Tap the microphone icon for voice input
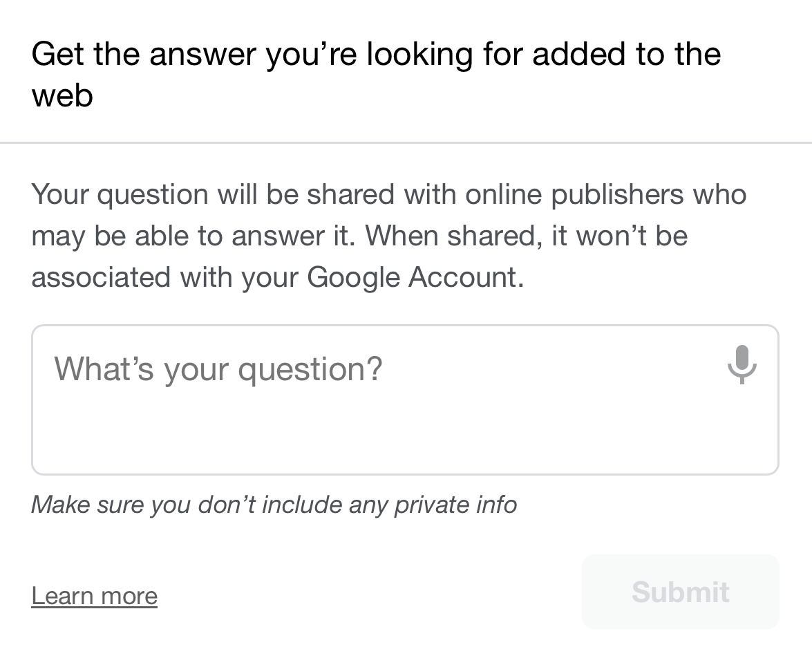 [742, 364]
